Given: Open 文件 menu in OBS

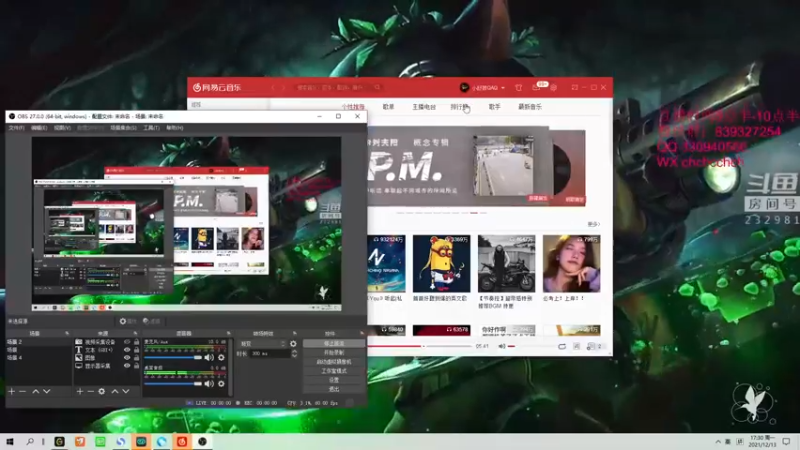Looking at the screenshot, I should (x=16, y=128).
